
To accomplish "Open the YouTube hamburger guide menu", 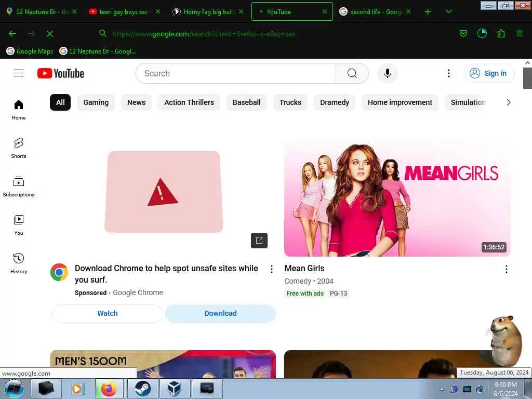I will [19, 73].
